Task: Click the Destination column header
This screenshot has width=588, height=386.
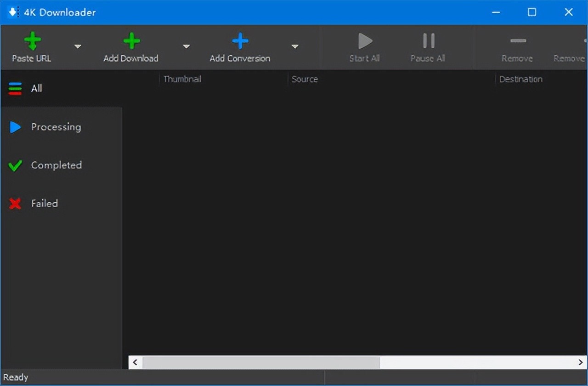Action: click(520, 79)
